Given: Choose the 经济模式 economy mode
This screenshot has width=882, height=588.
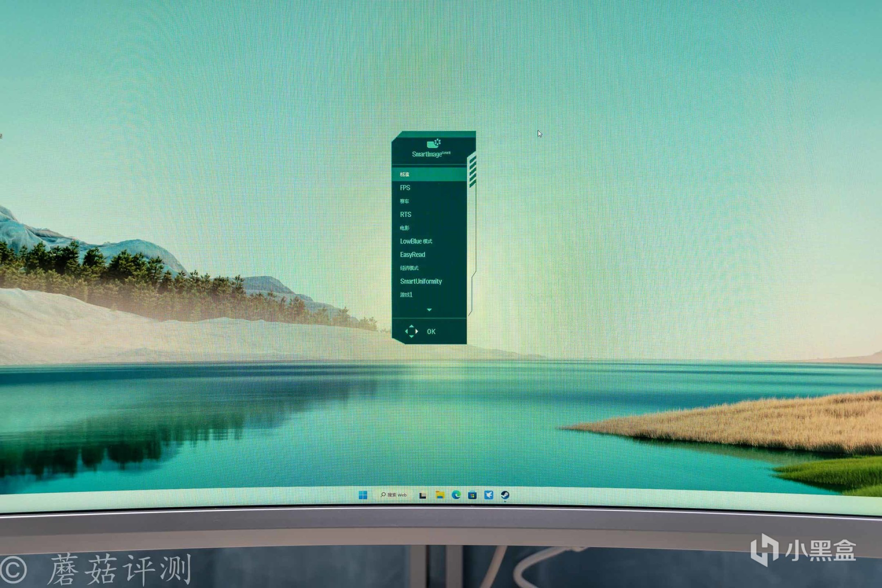Looking at the screenshot, I should pos(429,268).
